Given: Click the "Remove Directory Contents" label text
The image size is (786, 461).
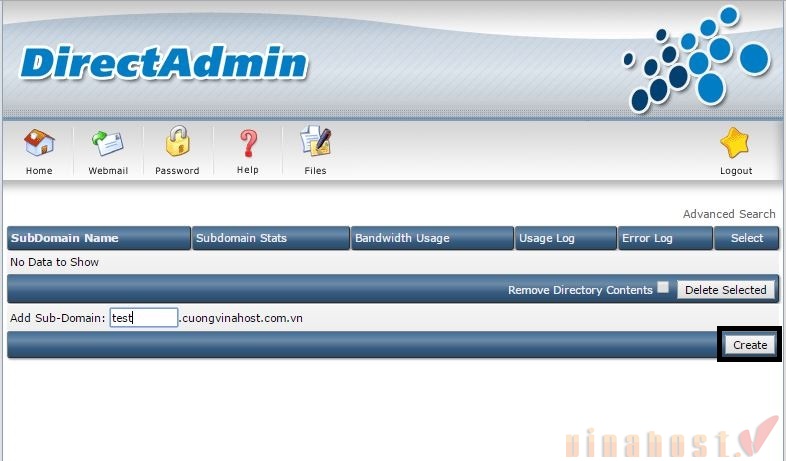Looking at the screenshot, I should click(x=580, y=290).
